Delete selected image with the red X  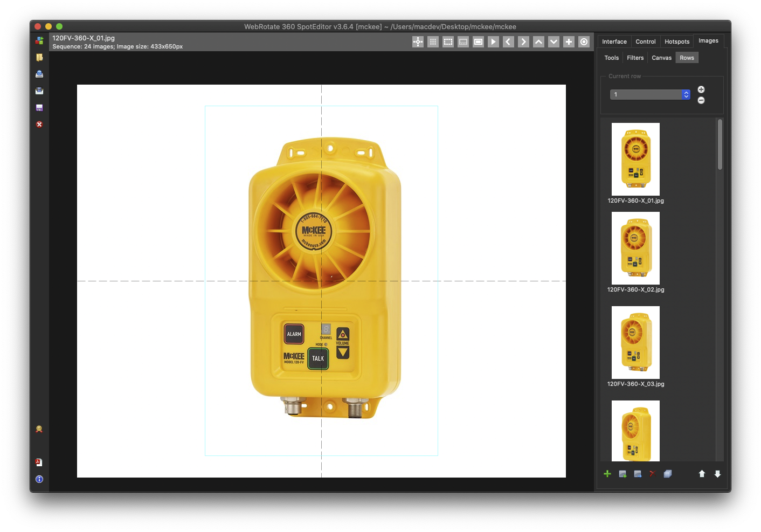pos(652,474)
